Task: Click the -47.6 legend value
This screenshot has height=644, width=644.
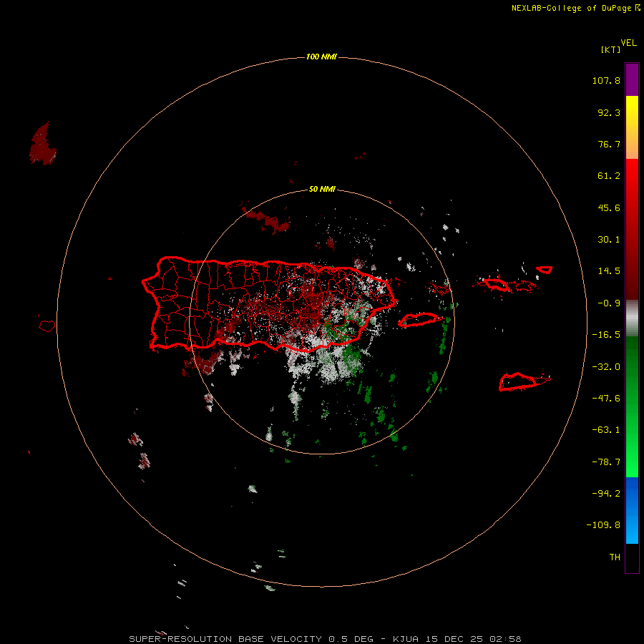Action: pos(606,399)
